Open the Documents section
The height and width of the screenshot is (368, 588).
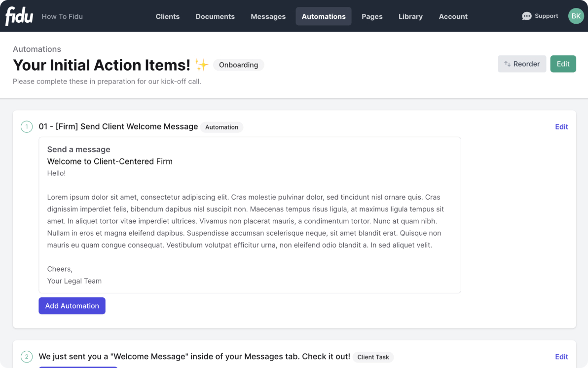(x=215, y=16)
